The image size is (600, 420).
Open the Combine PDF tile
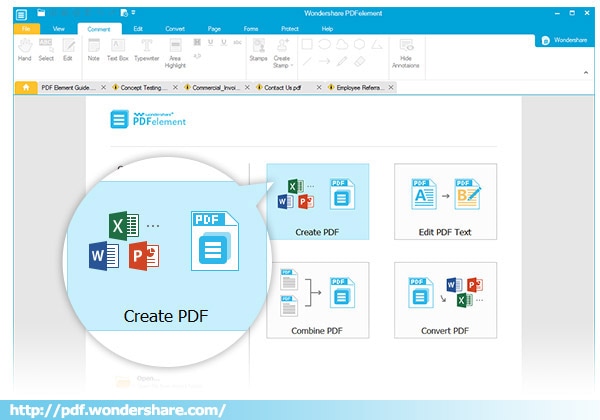coord(317,299)
